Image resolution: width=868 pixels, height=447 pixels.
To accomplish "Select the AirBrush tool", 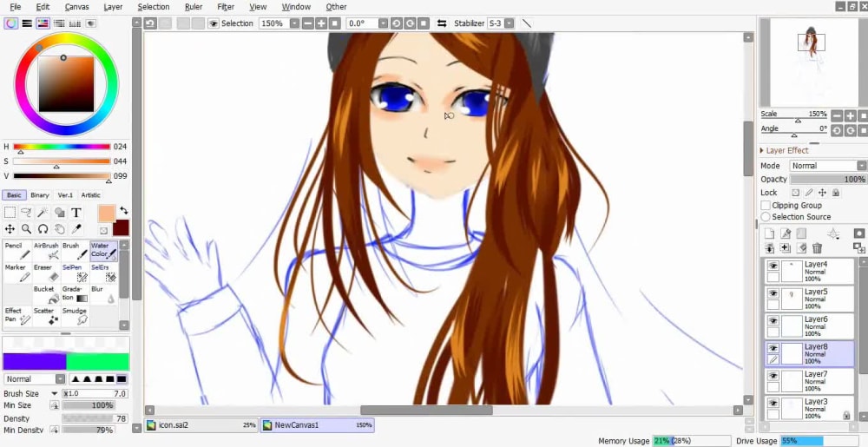I will 47,251.
